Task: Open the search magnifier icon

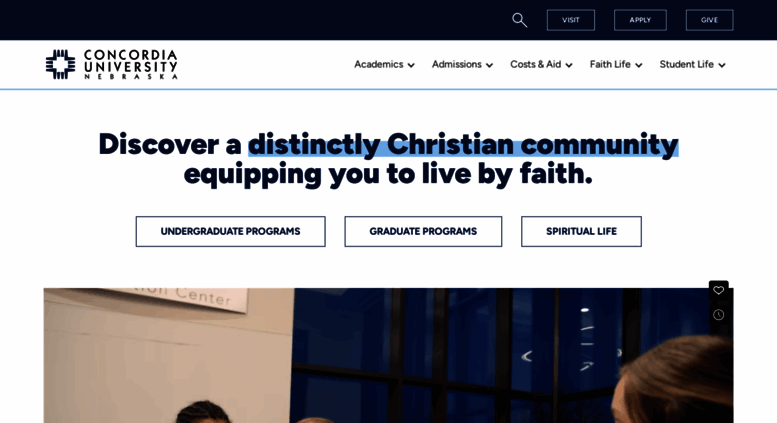Action: click(519, 20)
